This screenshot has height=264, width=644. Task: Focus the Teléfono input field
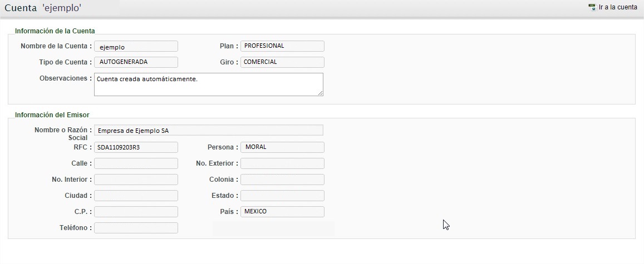click(136, 228)
